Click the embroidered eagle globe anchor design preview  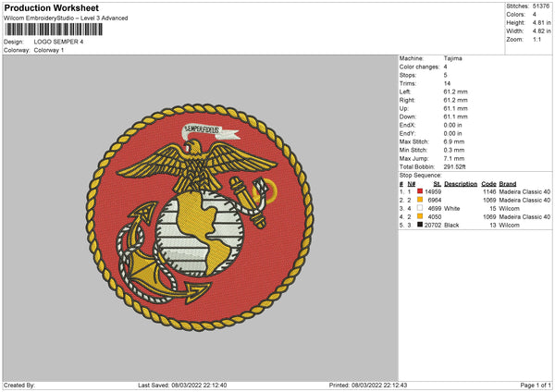coord(200,217)
